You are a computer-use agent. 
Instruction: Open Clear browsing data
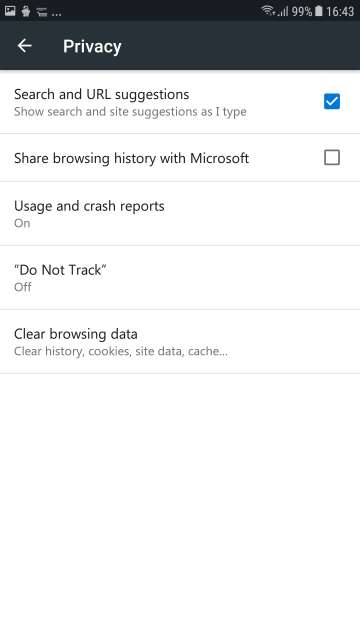pos(180,341)
